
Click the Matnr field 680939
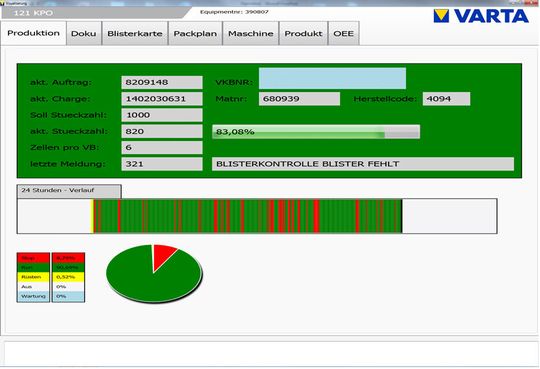coord(299,99)
